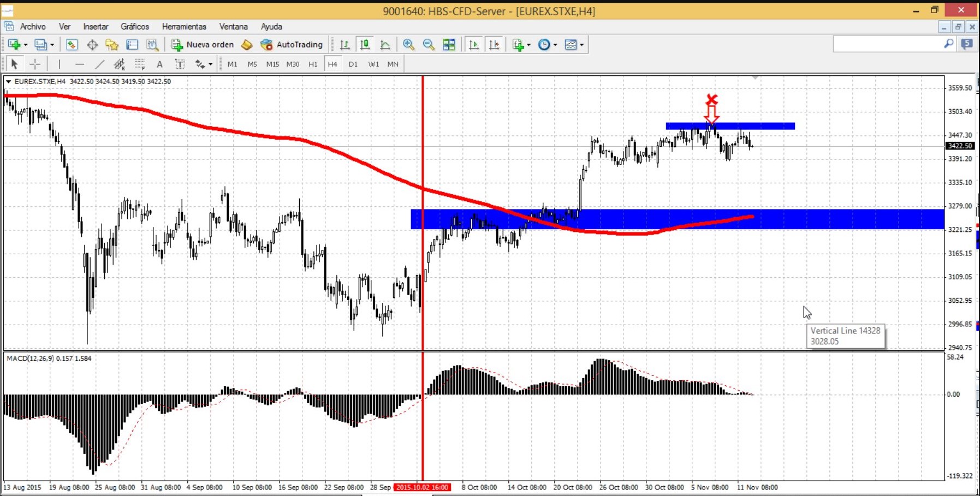Viewport: 980px width, 496px height.
Task: Show the Terminal window icon
Action: click(132, 45)
